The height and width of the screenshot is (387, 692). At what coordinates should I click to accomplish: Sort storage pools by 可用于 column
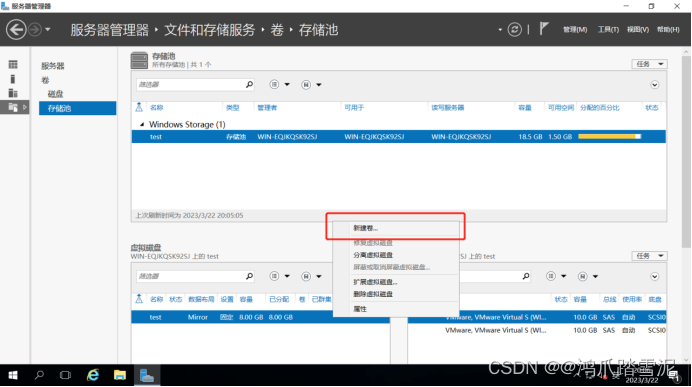[354, 108]
